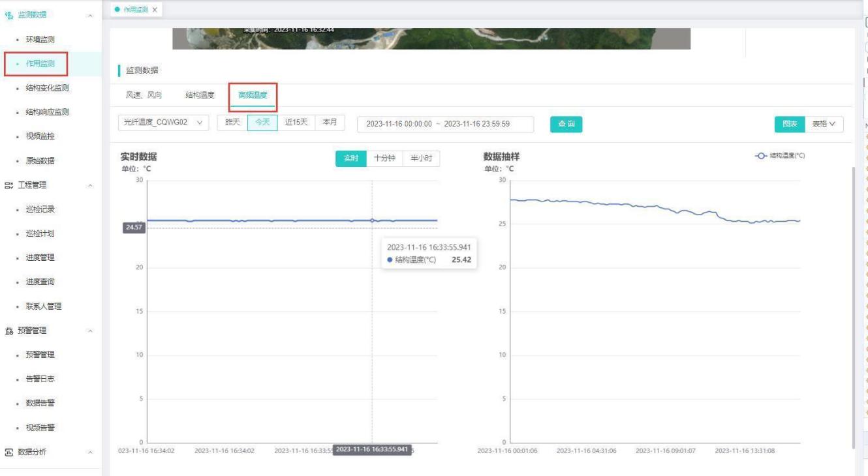The height and width of the screenshot is (476, 868).
Task: Switch the interval to 十分钟
Action: point(384,158)
